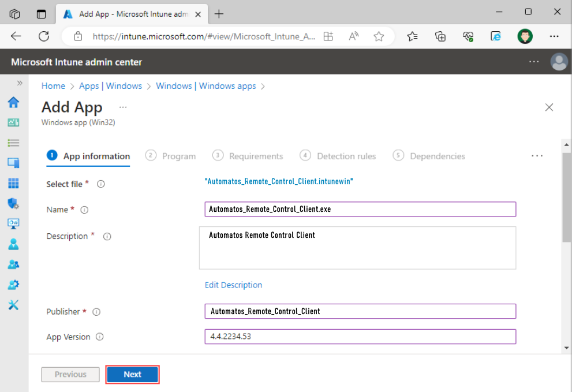Click the Next button
This screenshot has height=392, width=572.
pyautogui.click(x=132, y=375)
